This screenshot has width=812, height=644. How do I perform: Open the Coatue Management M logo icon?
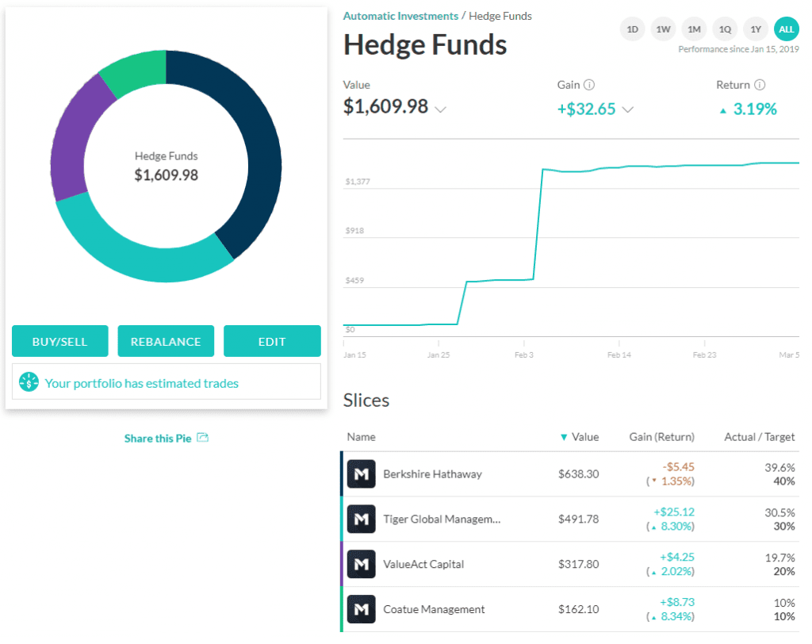point(361,609)
